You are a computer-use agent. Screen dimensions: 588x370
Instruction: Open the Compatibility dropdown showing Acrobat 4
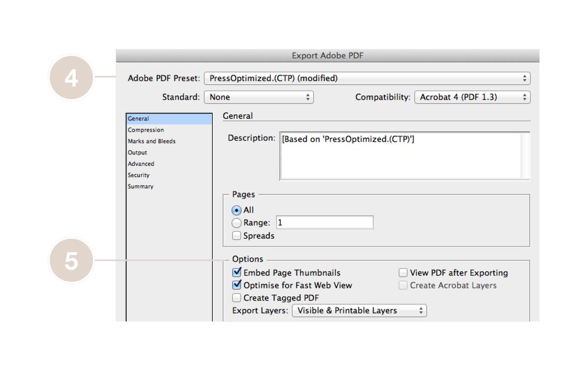click(472, 97)
